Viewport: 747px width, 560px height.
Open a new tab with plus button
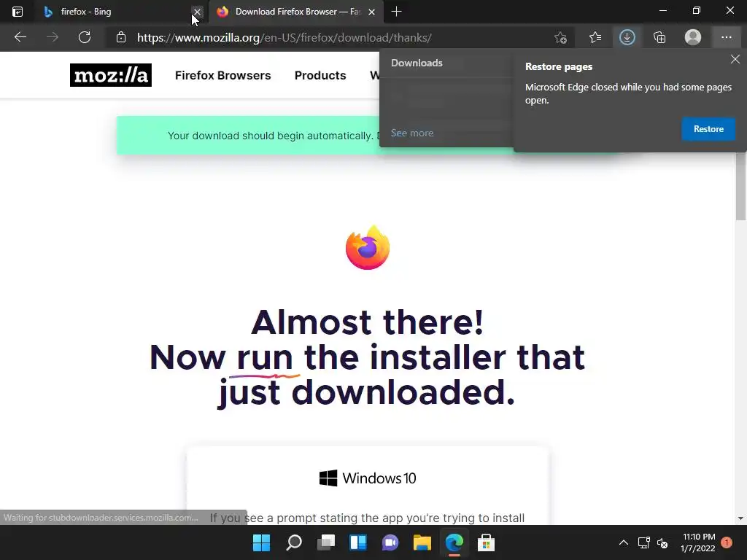[x=396, y=12]
